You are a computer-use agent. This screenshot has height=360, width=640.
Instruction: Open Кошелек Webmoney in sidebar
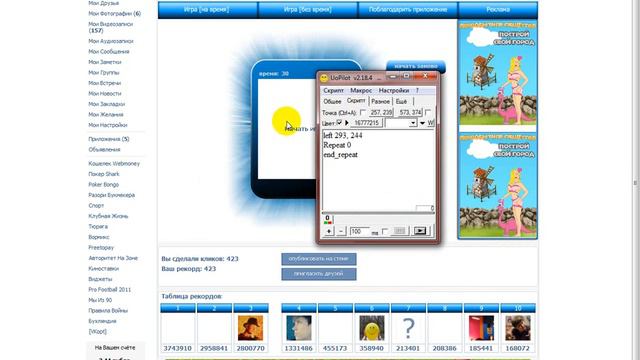[114, 164]
